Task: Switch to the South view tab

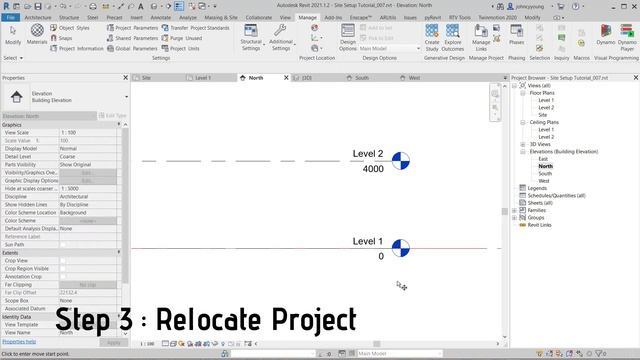Action: 362,78
